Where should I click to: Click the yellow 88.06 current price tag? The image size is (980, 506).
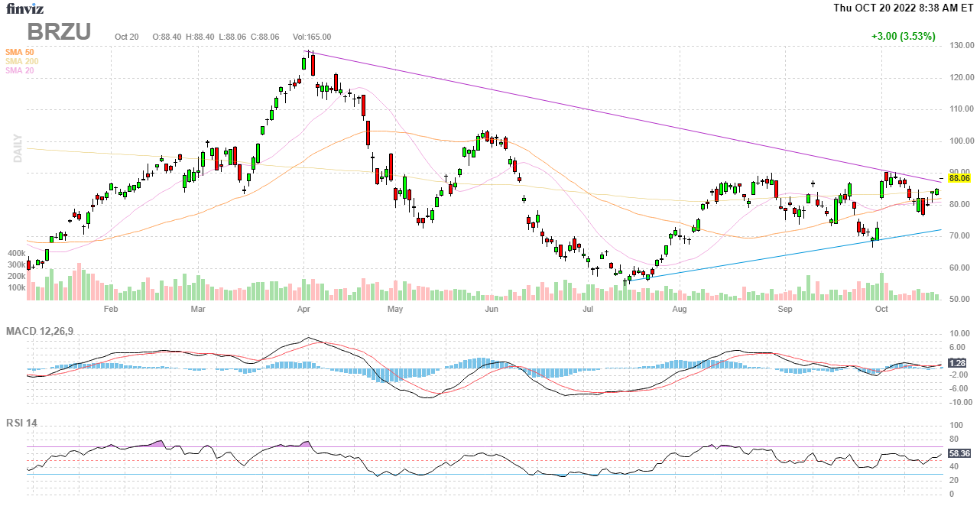click(x=959, y=178)
